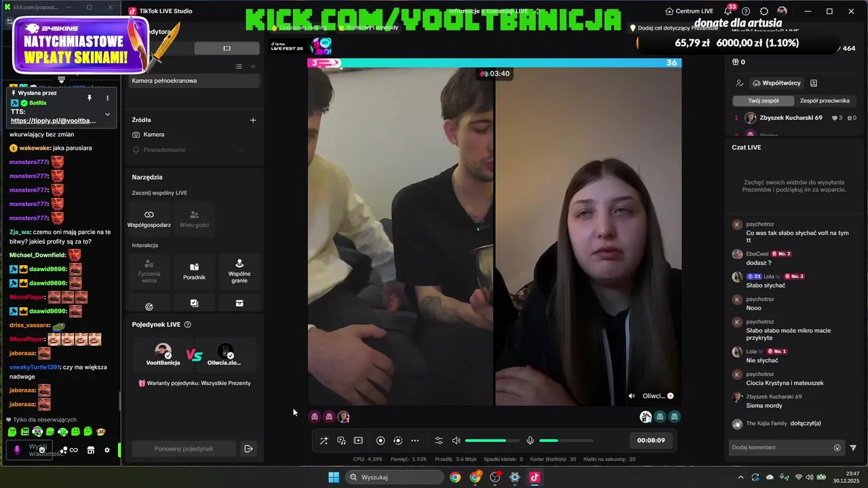Expand system tray hidden icons chevron
Screen dimensions: 868x488
741,477
